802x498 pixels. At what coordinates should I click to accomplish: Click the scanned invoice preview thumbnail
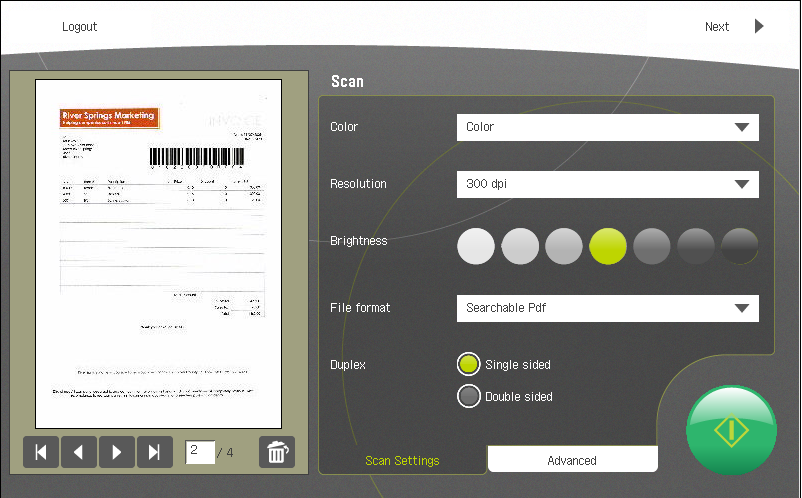159,254
